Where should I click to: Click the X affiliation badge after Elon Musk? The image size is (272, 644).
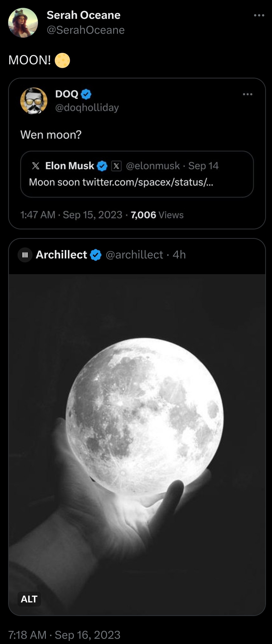116,166
